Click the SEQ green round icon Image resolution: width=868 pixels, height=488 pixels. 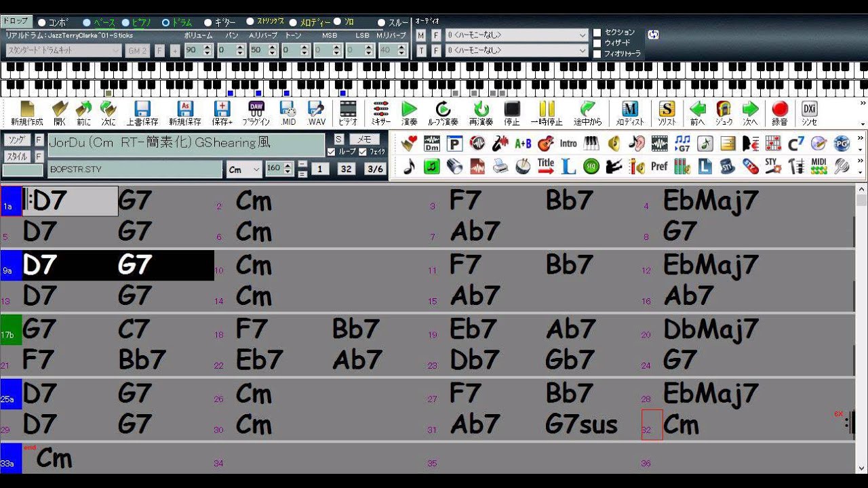(x=591, y=166)
